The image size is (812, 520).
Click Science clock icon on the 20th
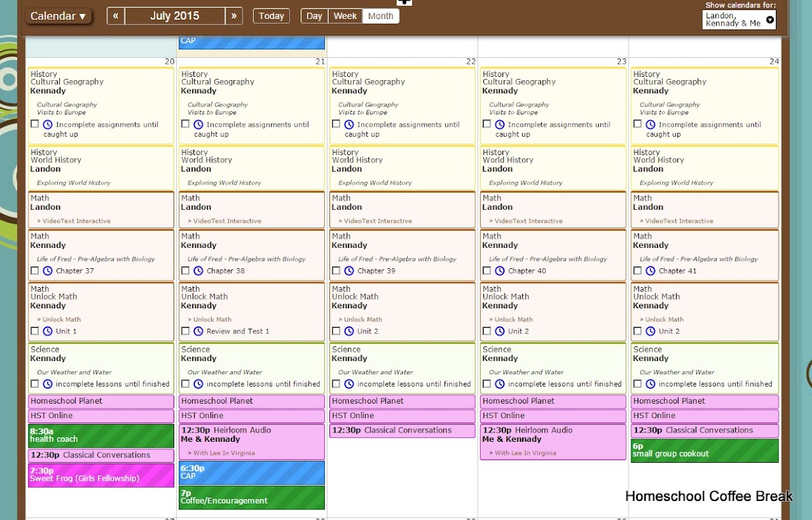point(48,384)
